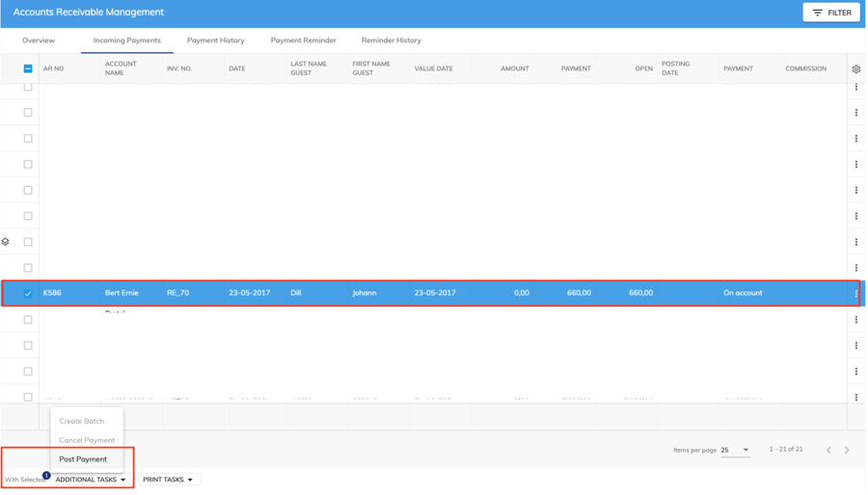Check the row checkbox below K586
Screen dimensions: 868x495
[x=28, y=319]
